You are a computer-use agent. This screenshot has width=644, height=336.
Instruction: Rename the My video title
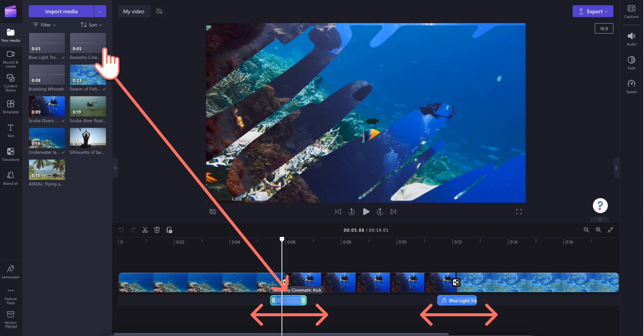(134, 11)
